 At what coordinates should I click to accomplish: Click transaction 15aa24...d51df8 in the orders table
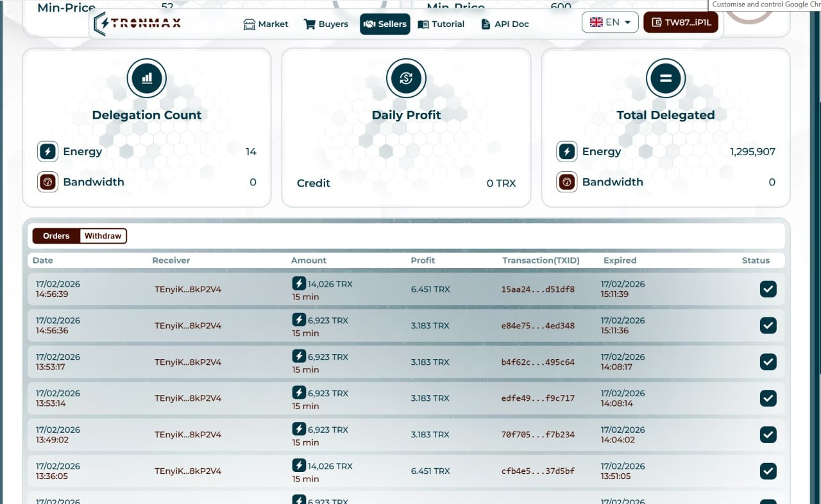point(541,289)
